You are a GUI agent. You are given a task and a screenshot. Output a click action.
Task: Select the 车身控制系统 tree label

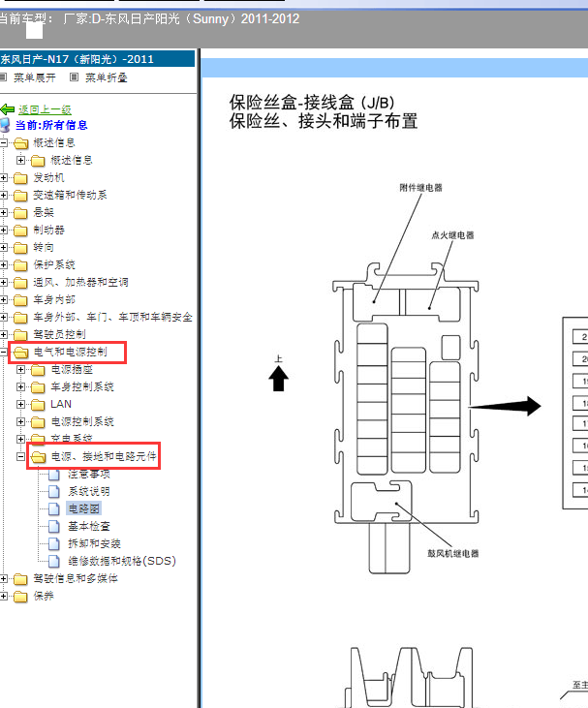click(x=82, y=386)
